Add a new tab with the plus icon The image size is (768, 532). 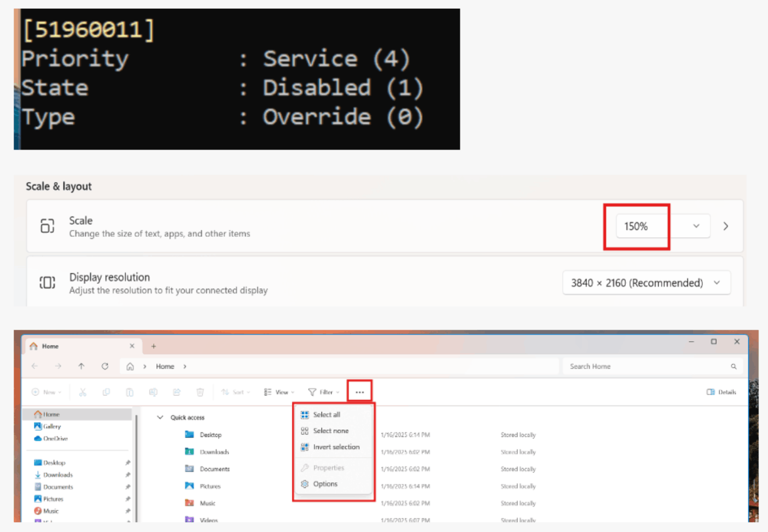154,346
